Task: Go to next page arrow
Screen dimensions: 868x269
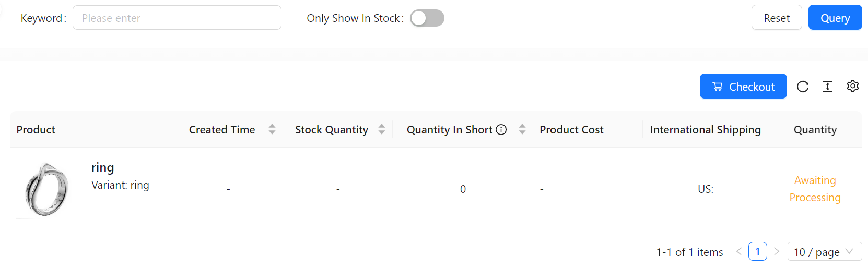Action: 777,251
